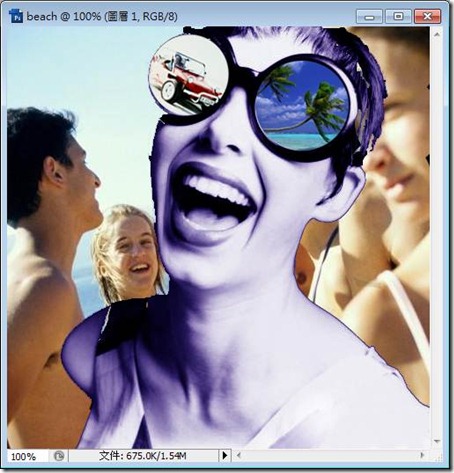Click the vertical scrollbar up arrow

click(x=437, y=35)
